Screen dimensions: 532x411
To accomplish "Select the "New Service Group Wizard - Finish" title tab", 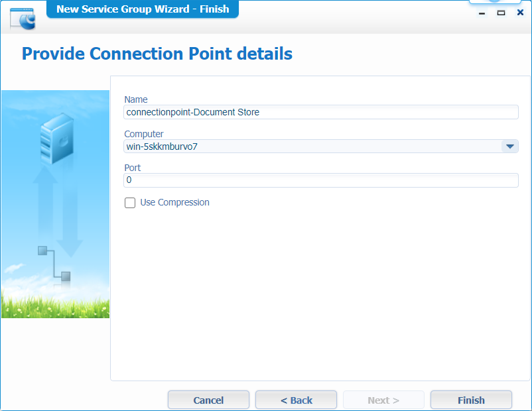I will pyautogui.click(x=143, y=9).
